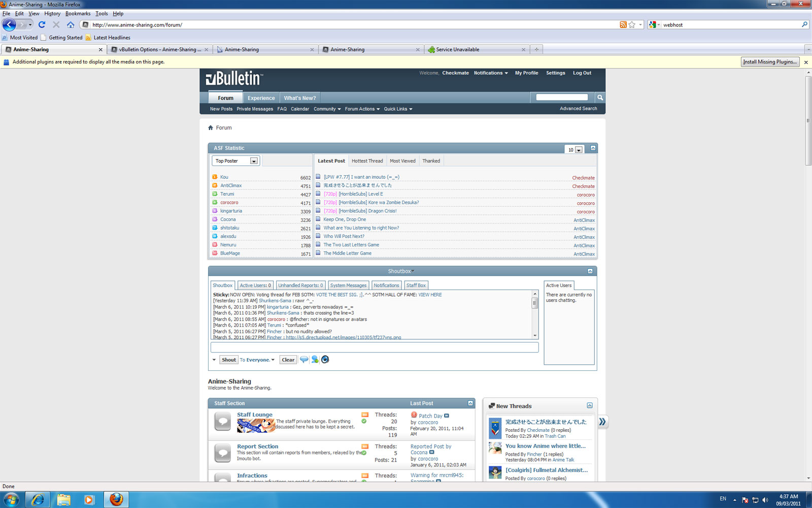
Task: Open Windows Explorer folder on taskbar
Action: 63,499
